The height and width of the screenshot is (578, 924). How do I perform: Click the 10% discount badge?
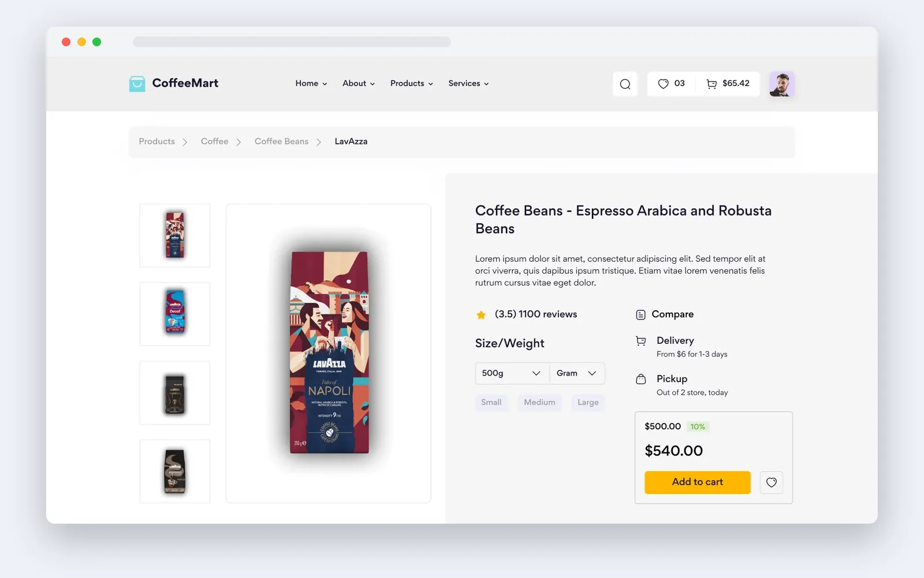pyautogui.click(x=698, y=427)
